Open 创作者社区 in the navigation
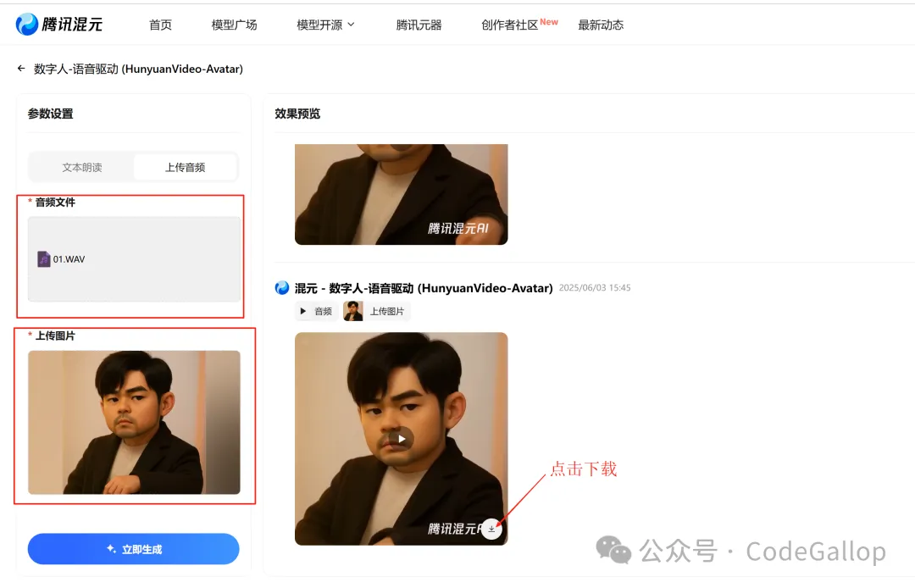Screen dimensions: 915x588 509,25
